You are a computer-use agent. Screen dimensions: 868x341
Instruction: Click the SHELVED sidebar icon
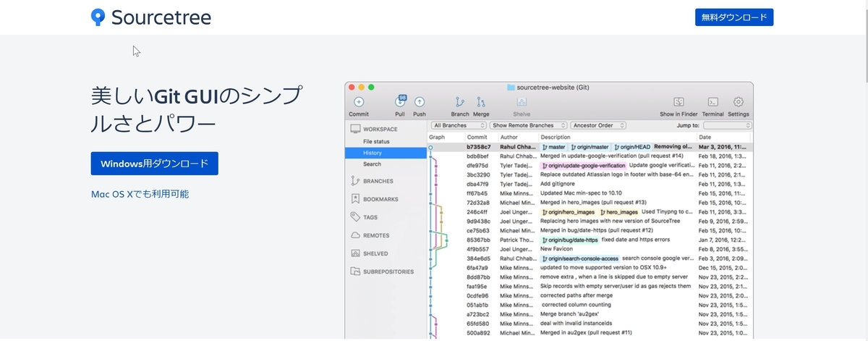355,253
